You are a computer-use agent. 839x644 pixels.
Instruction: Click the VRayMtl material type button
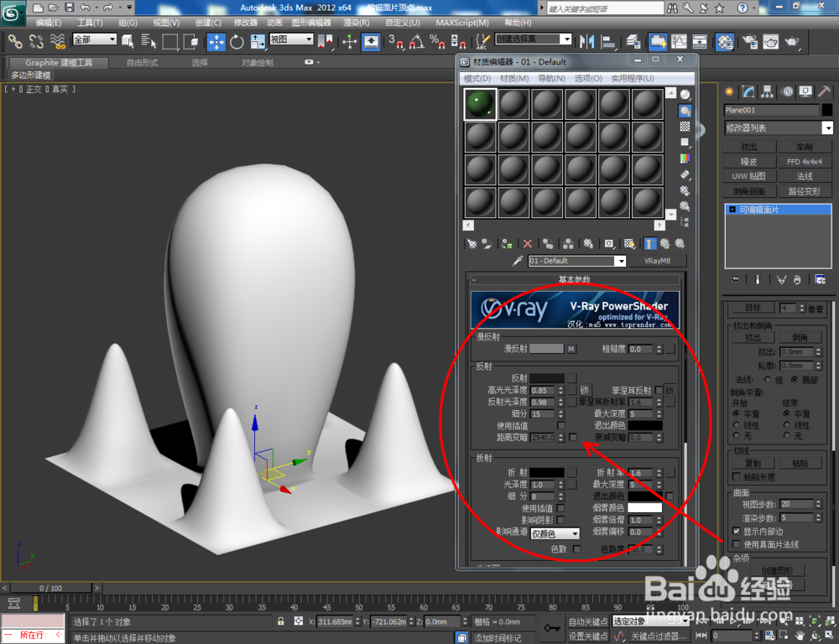(657, 261)
